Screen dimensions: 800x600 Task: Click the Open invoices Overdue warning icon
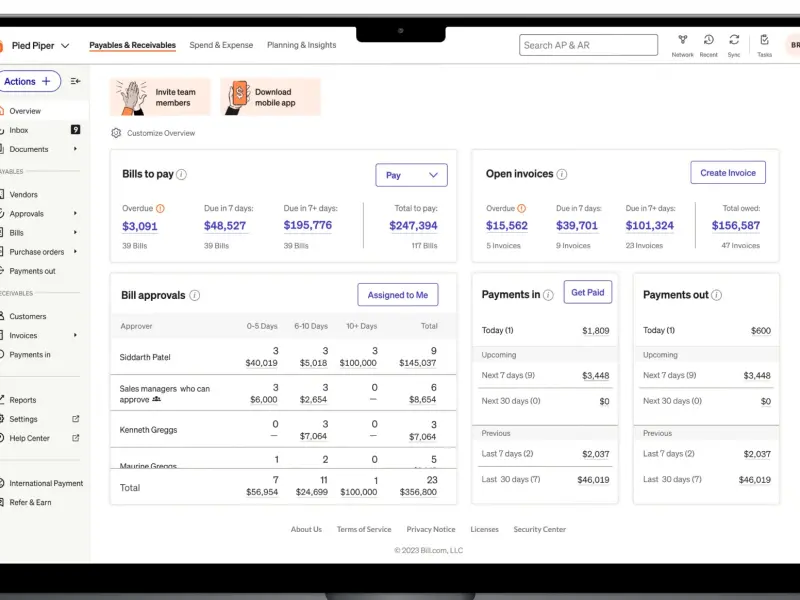pos(521,208)
